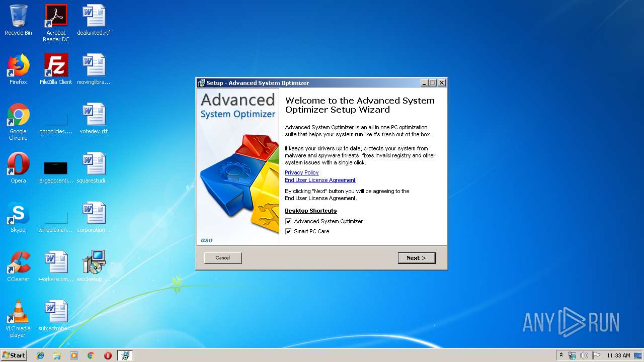Select the squarestudi... document icon
This screenshot has width=644, height=362.
click(94, 168)
